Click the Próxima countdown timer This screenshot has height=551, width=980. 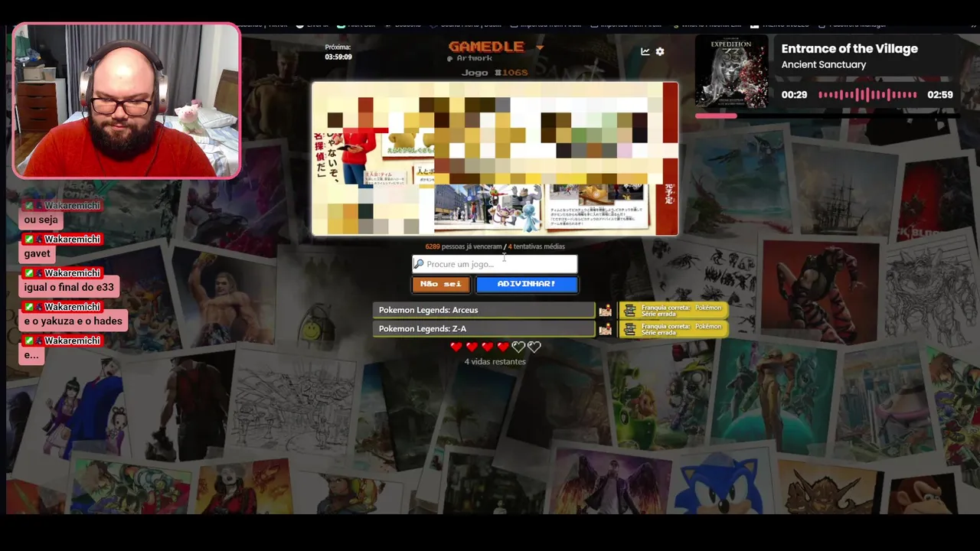(x=338, y=52)
